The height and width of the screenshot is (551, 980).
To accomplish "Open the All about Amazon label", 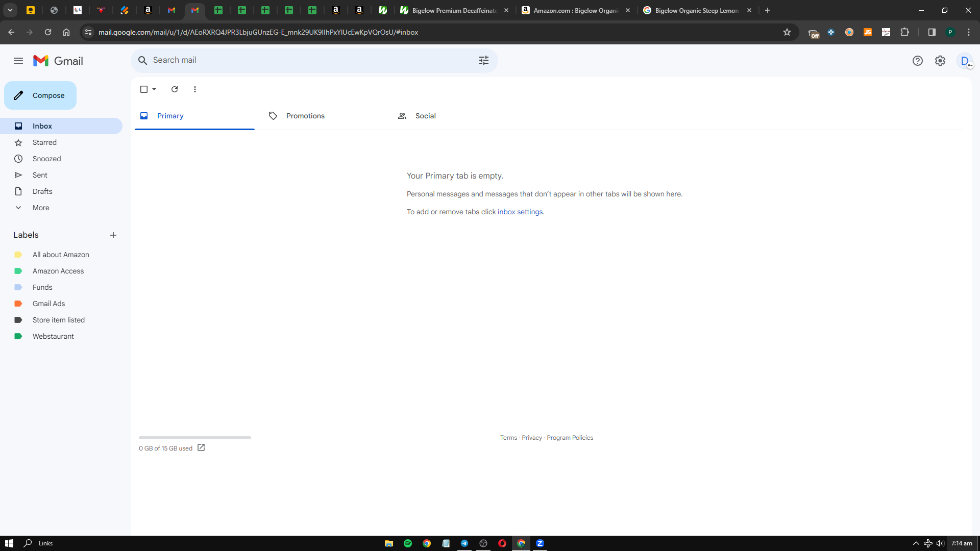I will coord(61,255).
